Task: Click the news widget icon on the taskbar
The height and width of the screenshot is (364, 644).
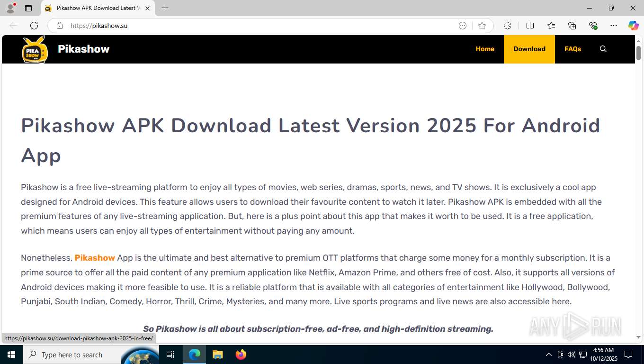Action: [x=140, y=355]
